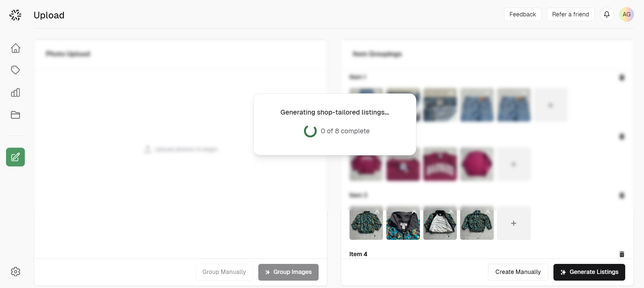The height and width of the screenshot is (288, 644).
Task: Open Settings via the gear icon
Action: click(15, 272)
